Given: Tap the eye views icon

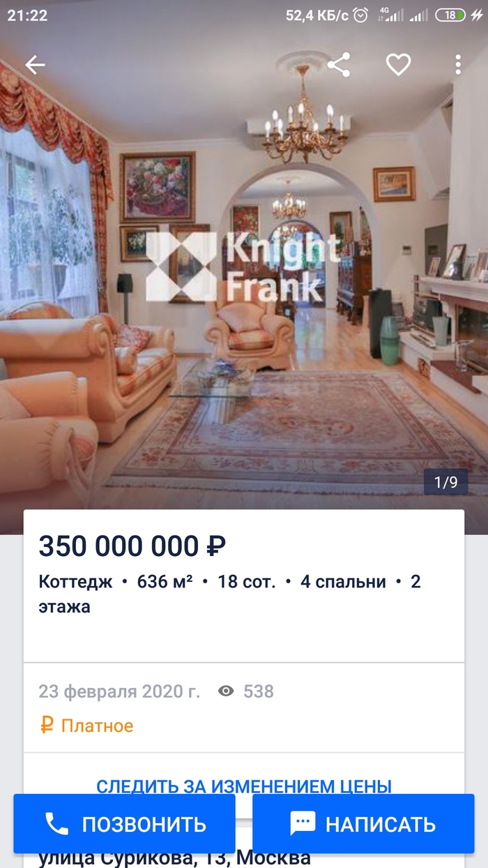Looking at the screenshot, I should 226,691.
